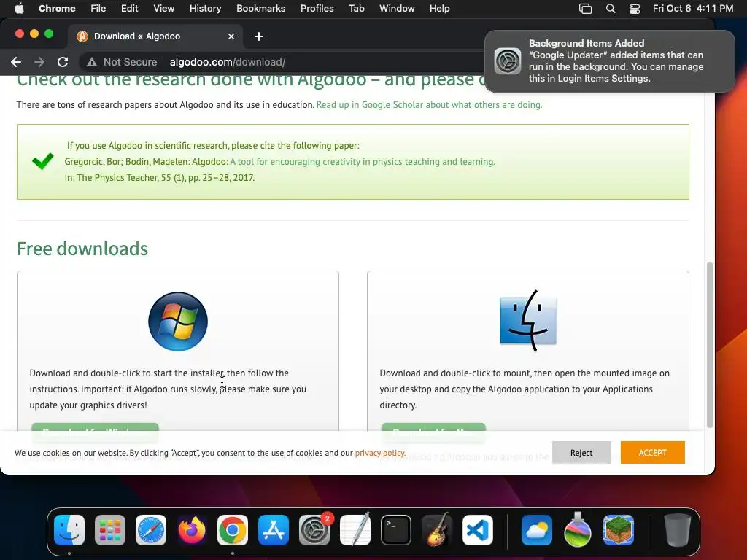Open the History menu

(205, 8)
